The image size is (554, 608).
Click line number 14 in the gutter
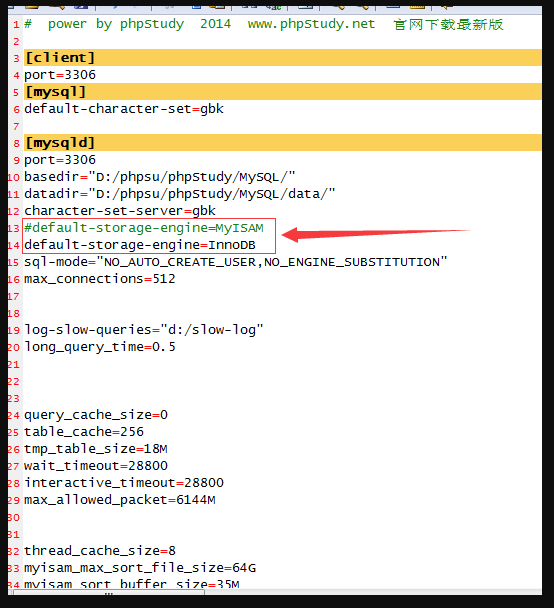click(x=14, y=245)
